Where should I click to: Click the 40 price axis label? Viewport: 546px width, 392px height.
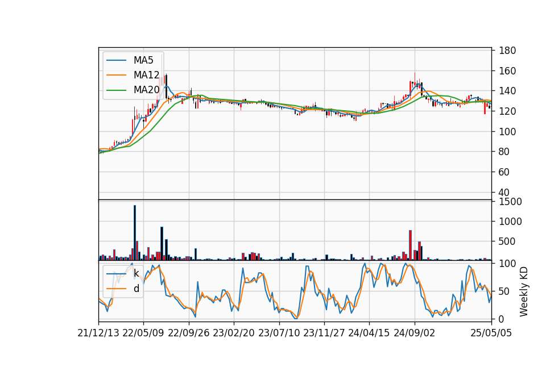click(504, 193)
